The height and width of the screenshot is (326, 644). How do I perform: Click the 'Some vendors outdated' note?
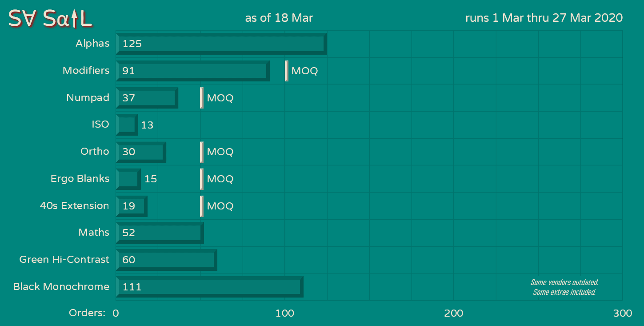click(564, 282)
